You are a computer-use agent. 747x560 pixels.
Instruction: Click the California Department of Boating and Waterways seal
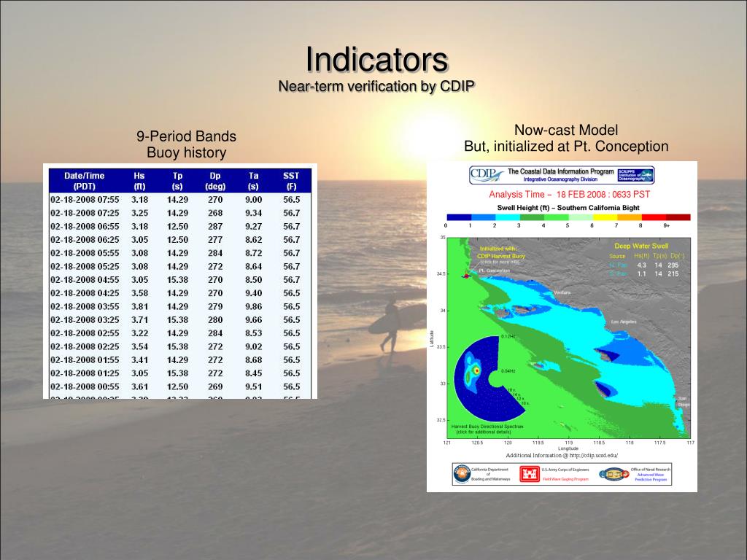[x=462, y=474]
